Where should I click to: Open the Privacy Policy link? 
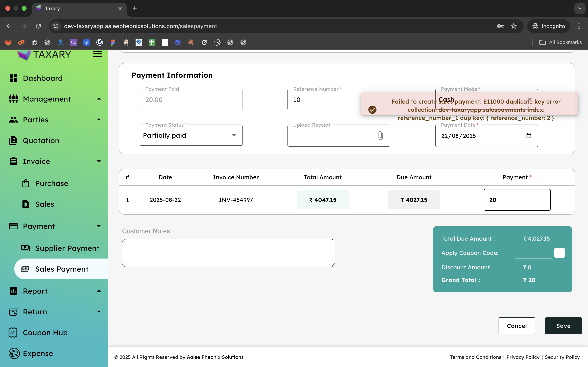[523, 357]
